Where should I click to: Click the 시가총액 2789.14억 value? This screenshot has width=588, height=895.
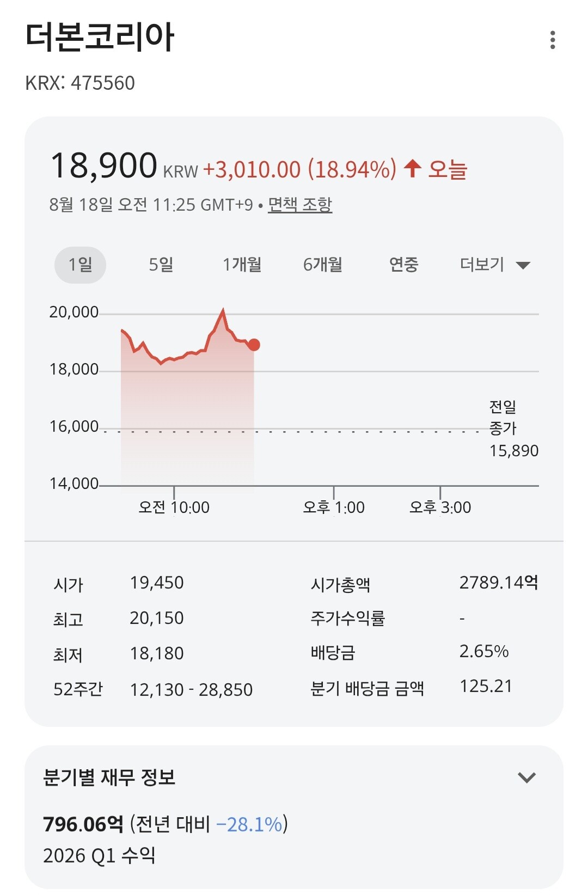(499, 583)
